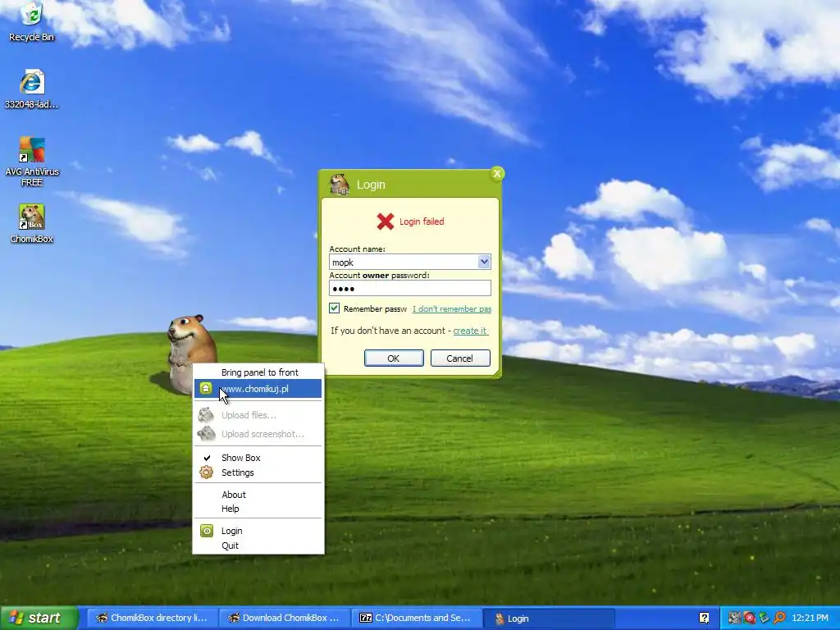Toggle the Remember password checkbox
840x630 pixels.
(335, 308)
